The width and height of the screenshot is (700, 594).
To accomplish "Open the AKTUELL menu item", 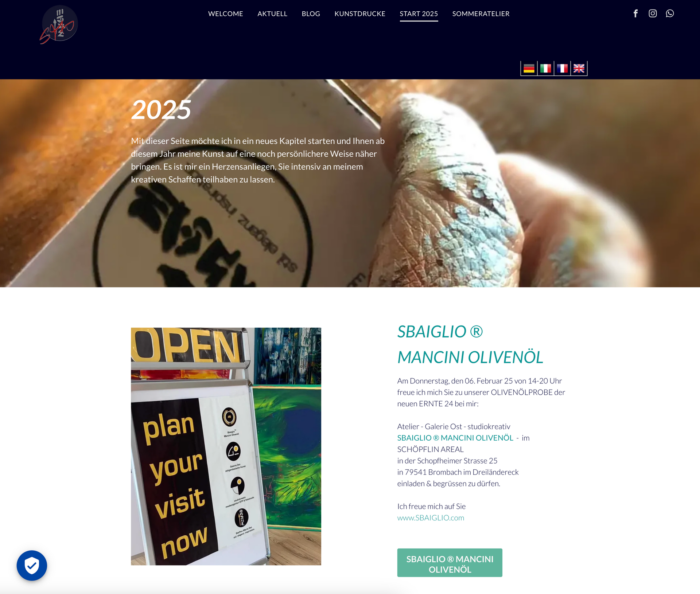I will tap(272, 14).
